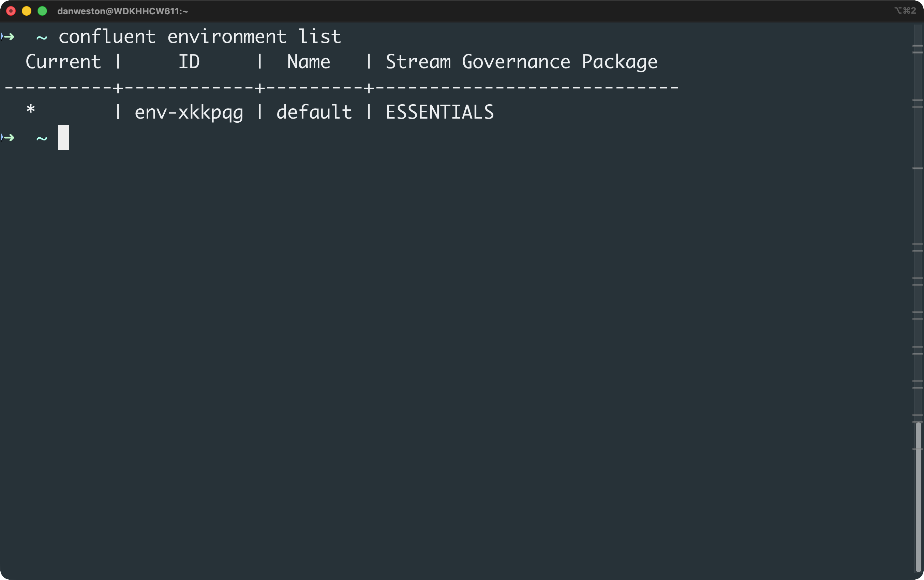Click the second prompt arrow beside the cursor
The image size is (924, 580).
9,137
